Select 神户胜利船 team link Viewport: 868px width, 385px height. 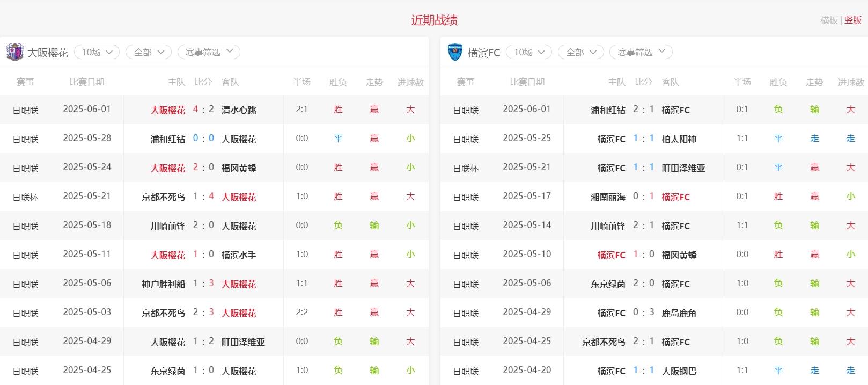163,284
